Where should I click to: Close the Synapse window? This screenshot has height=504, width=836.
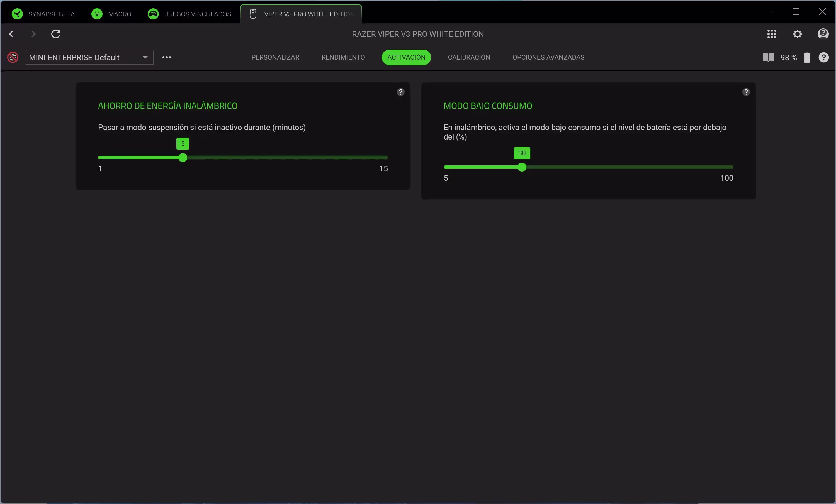coord(822,12)
